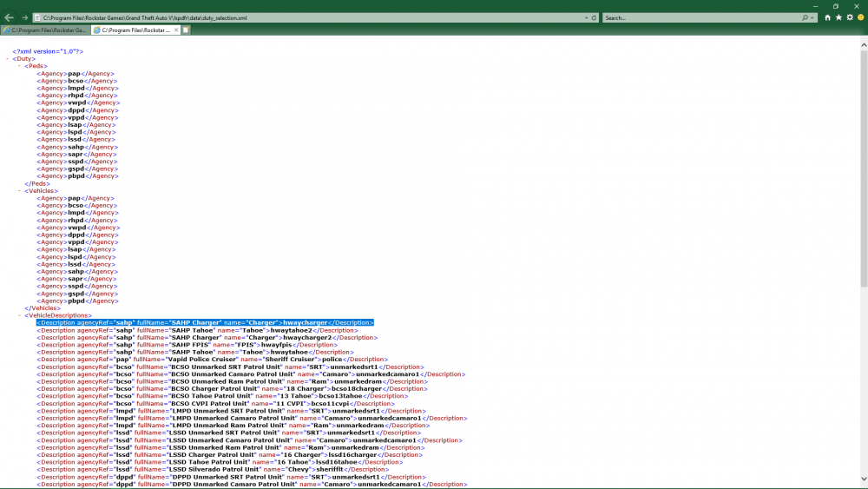Image resolution: width=868 pixels, height=489 pixels.
Task: Collapse the Duty root node
Action: tap(8, 59)
